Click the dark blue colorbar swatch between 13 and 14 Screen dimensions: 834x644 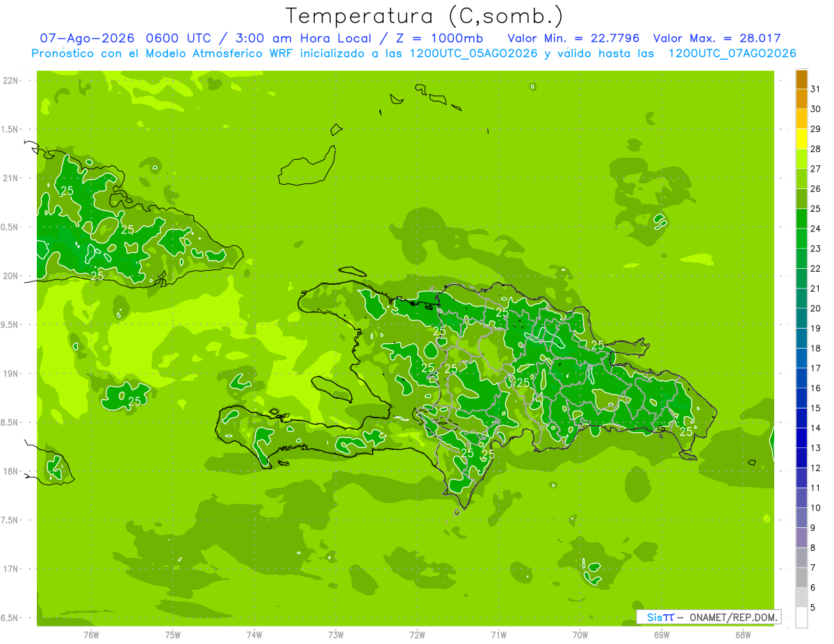(x=801, y=438)
